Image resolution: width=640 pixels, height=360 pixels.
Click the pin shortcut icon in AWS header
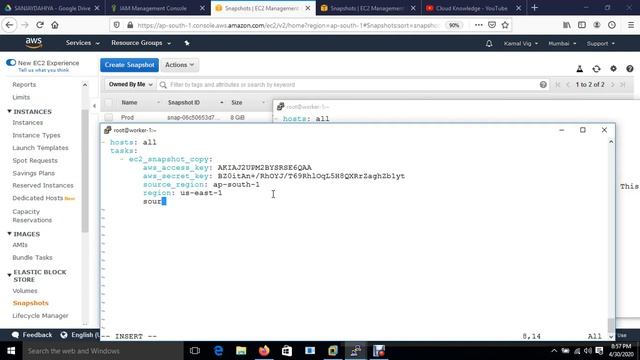[187, 43]
